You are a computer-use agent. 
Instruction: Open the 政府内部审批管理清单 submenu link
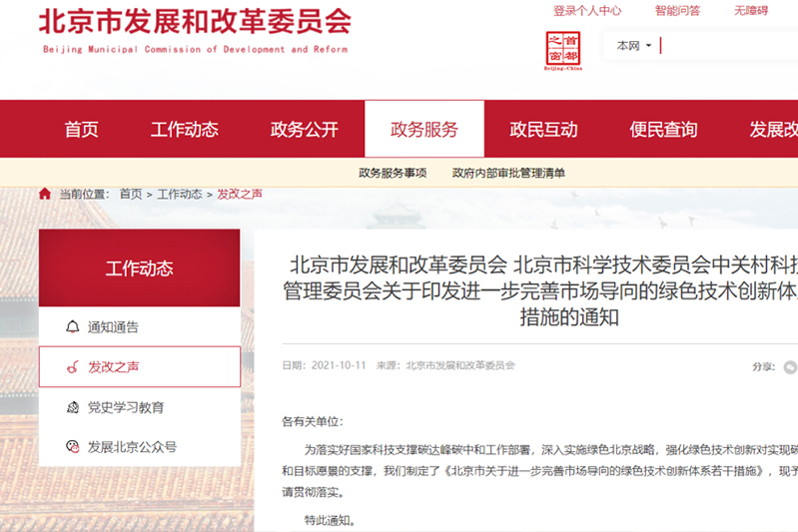(x=508, y=173)
